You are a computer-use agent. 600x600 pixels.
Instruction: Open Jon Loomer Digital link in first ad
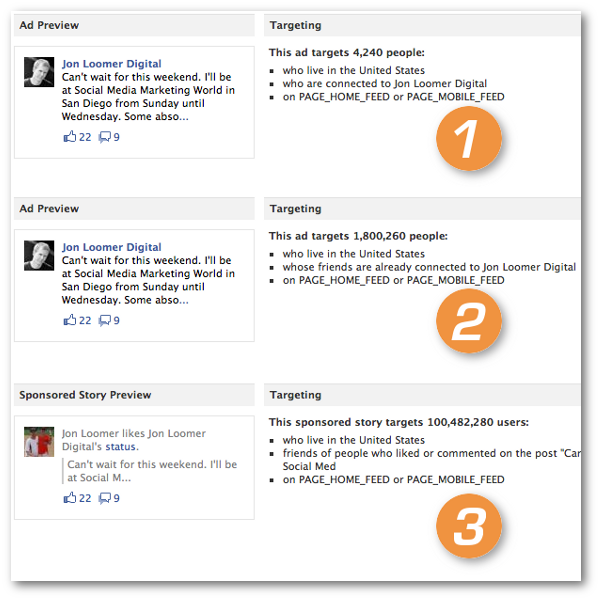pyautogui.click(x=112, y=64)
